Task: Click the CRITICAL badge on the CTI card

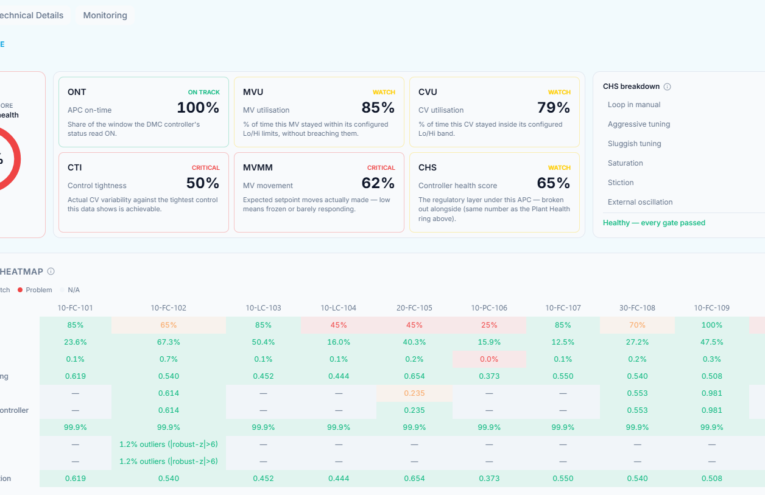Action: click(205, 168)
